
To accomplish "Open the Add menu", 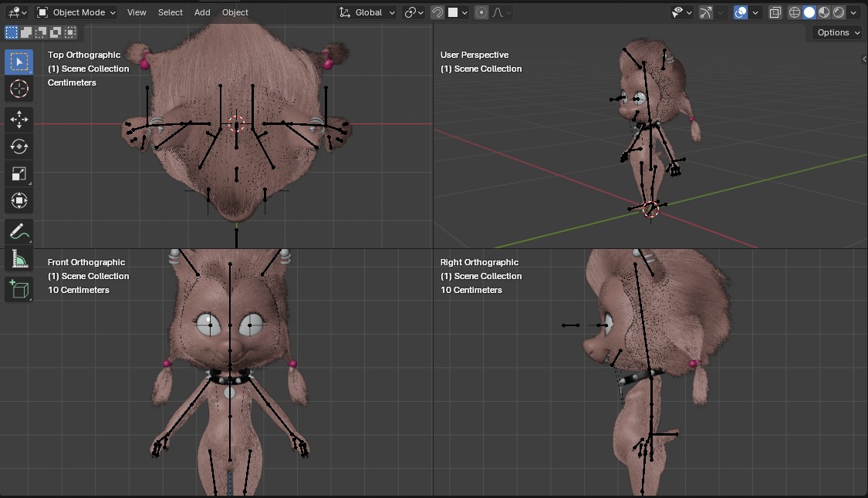I will pyautogui.click(x=202, y=12).
